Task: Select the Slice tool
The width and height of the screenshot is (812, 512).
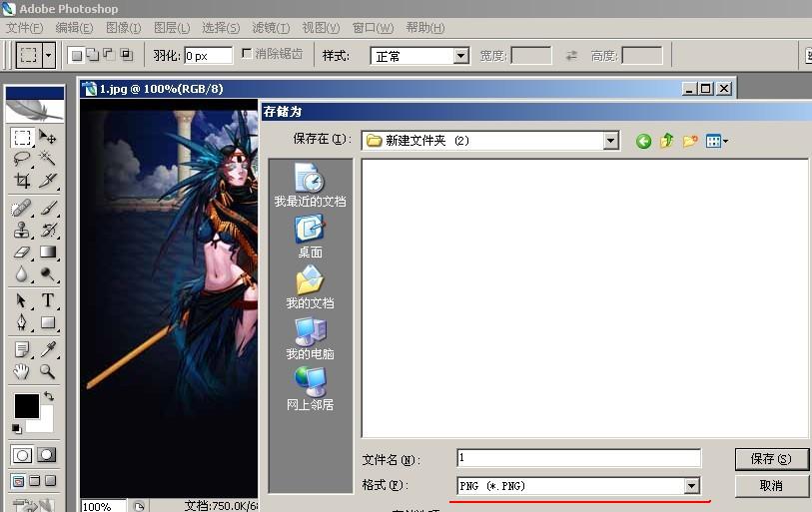Action: (x=48, y=181)
